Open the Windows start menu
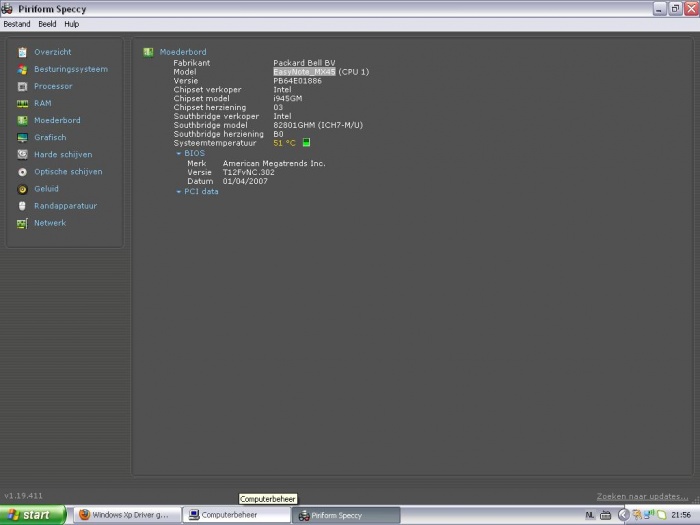This screenshot has height=525, width=700. [33, 515]
